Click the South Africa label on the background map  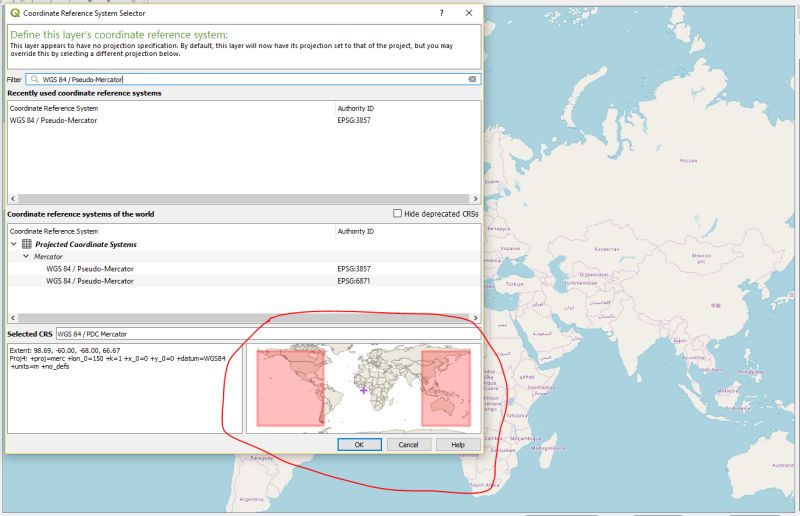[x=484, y=484]
